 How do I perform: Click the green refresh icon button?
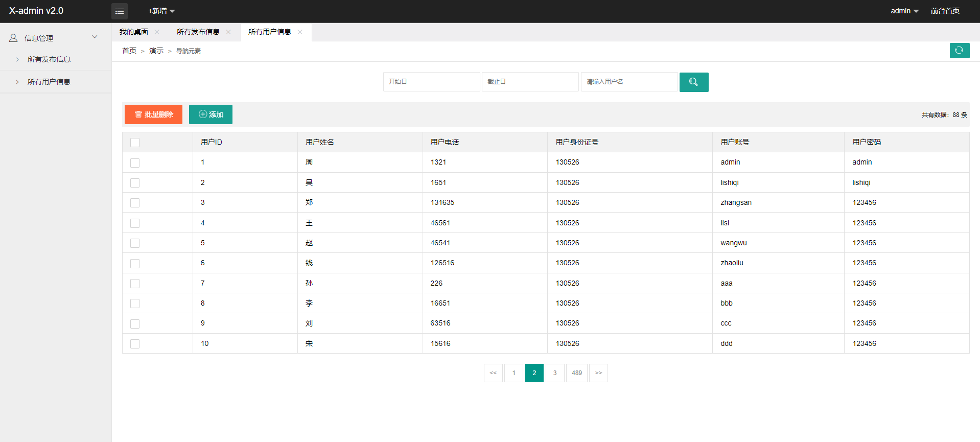pyautogui.click(x=959, y=51)
